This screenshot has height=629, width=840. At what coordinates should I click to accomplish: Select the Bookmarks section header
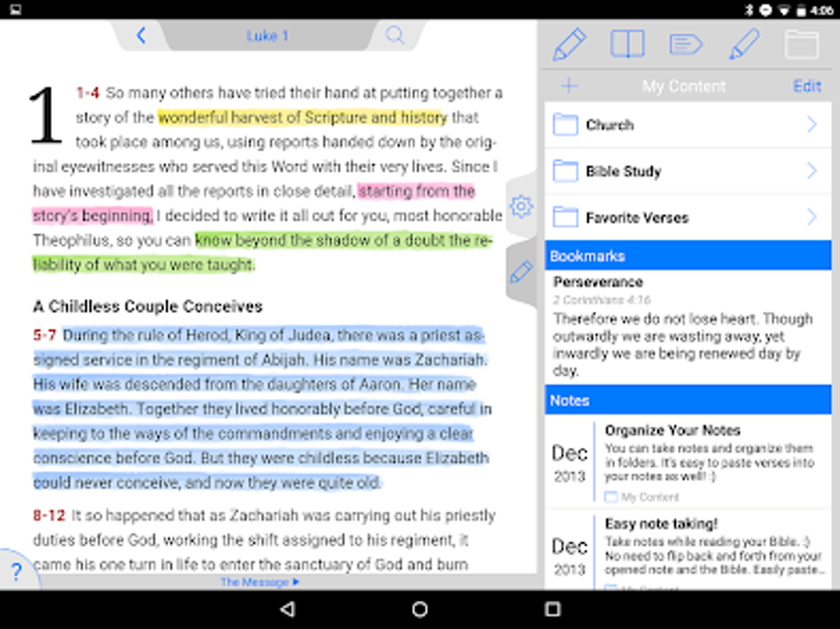[x=688, y=256]
